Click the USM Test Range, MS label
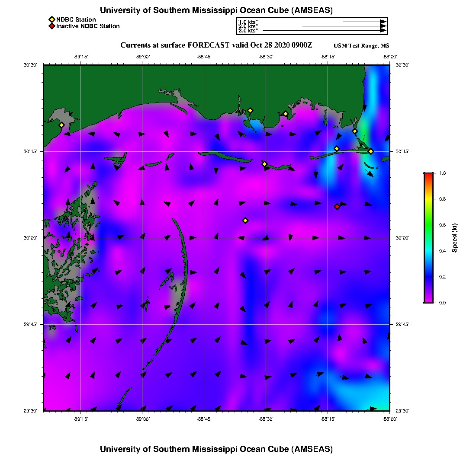Screen dimensions: 476x454 coord(361,46)
